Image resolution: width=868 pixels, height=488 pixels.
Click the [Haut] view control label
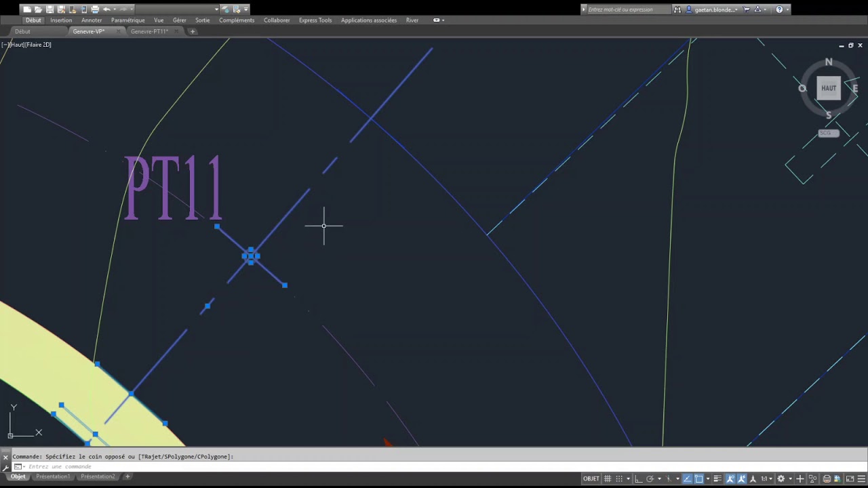[18, 45]
